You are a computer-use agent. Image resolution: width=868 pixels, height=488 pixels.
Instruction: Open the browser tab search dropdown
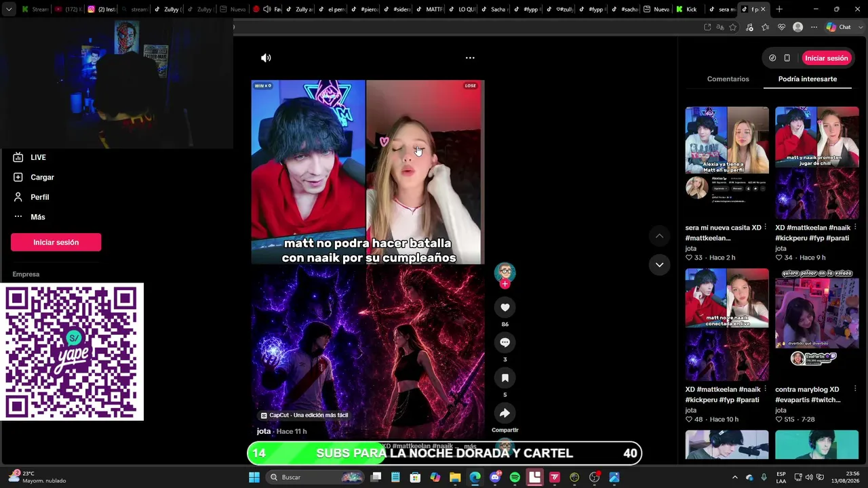(9, 9)
